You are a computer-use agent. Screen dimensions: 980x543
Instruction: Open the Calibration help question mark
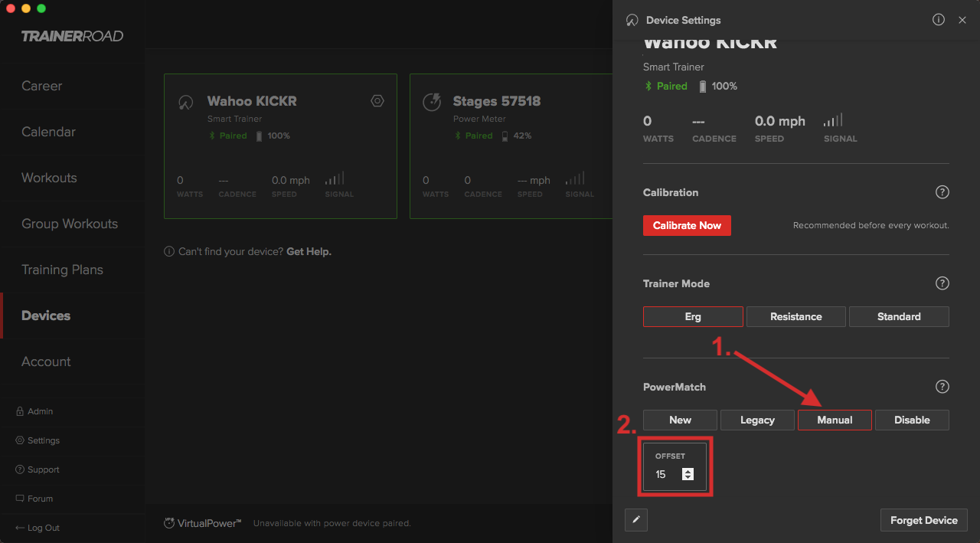[942, 192]
